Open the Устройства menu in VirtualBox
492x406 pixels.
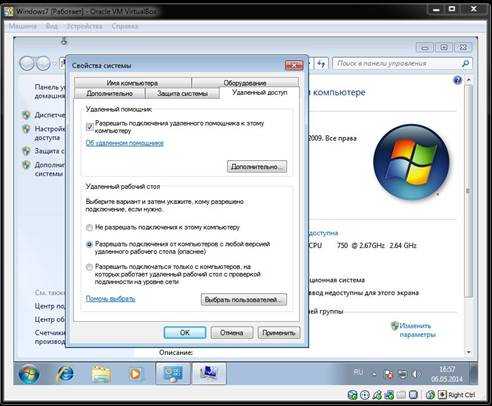point(85,26)
